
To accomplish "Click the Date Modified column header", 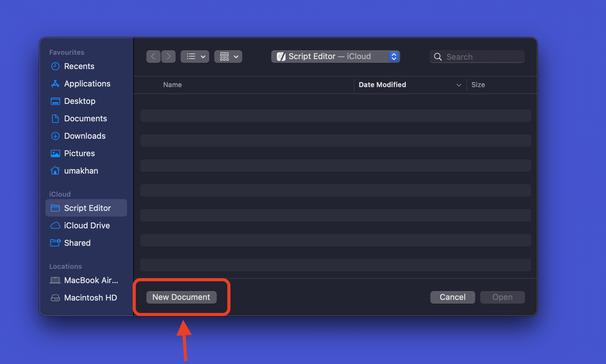I will tap(408, 84).
